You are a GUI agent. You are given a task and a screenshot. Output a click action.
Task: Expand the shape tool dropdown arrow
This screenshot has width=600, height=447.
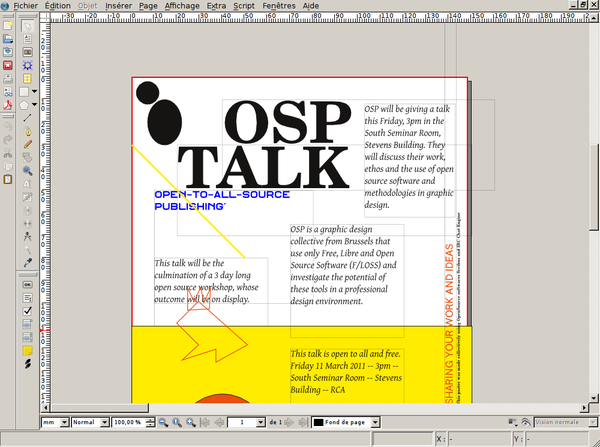[x=34, y=91]
